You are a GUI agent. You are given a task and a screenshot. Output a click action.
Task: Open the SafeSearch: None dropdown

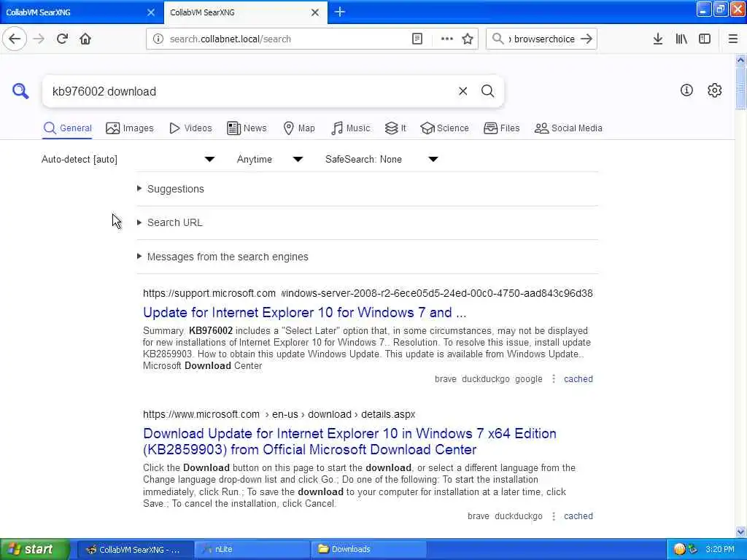click(x=382, y=160)
